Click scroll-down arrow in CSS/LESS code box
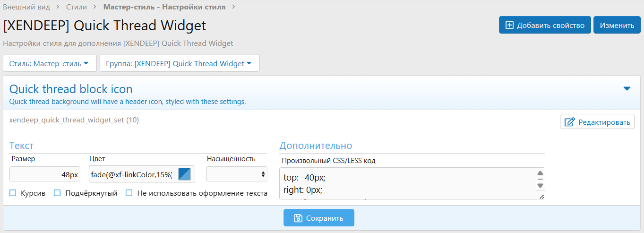Screen dimensions: 644x233 (540, 185)
